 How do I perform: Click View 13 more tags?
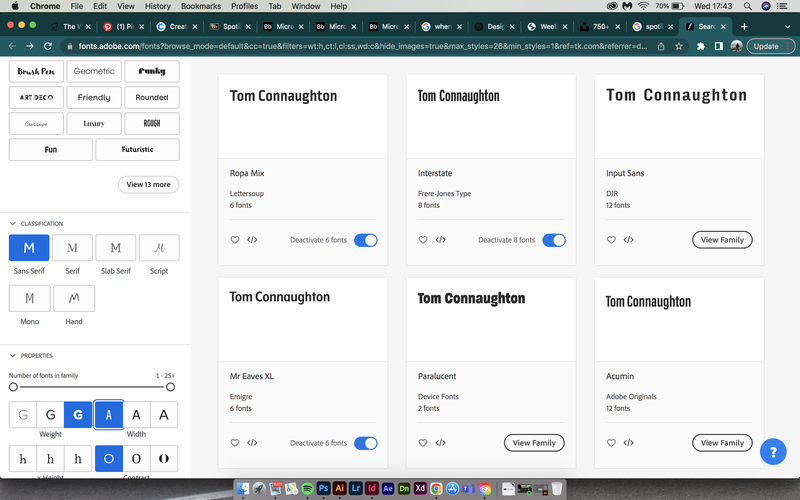148,185
